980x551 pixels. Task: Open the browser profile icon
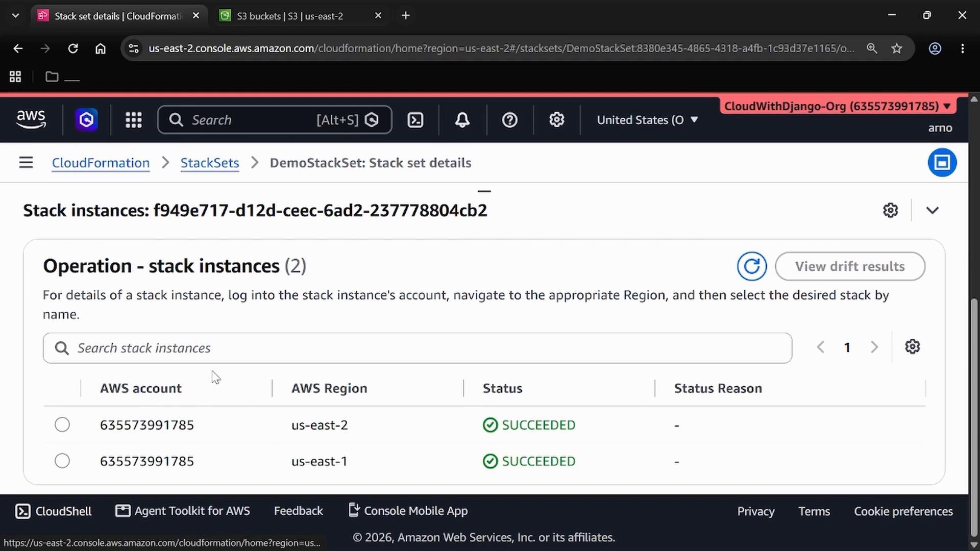coord(935,48)
